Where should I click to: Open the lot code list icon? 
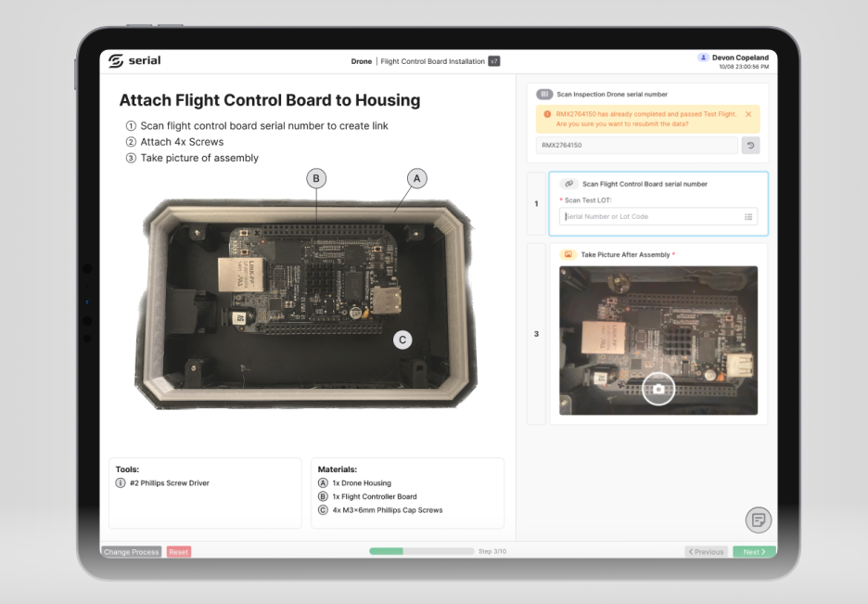click(x=748, y=216)
